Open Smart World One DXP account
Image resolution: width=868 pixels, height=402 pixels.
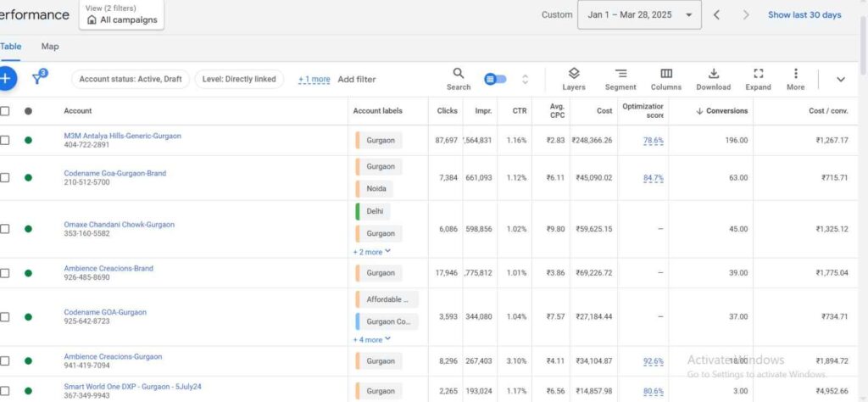tap(132, 387)
